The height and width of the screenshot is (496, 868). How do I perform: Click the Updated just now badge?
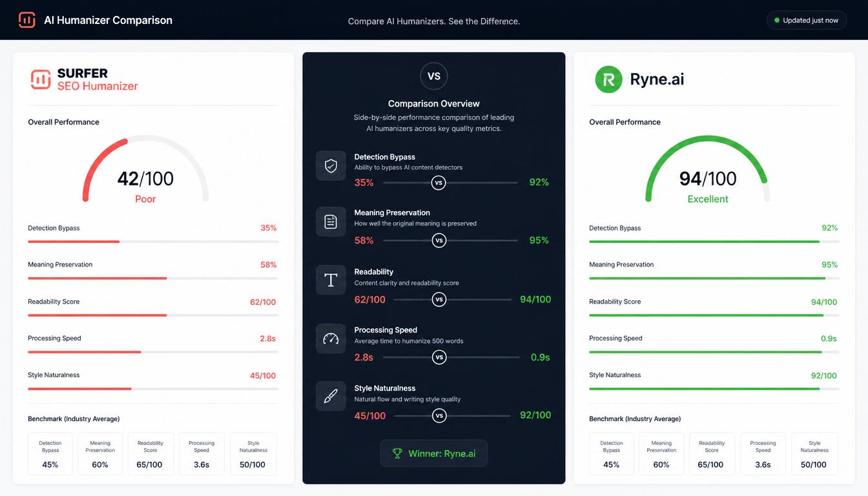(806, 20)
